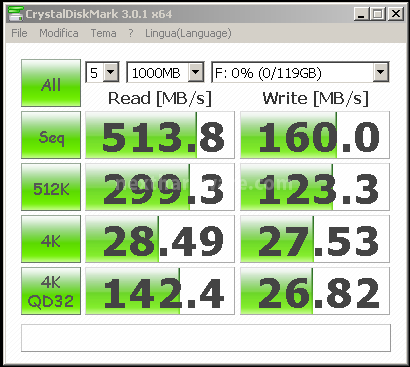Open the drive selector F: 0% (0/119GB)
410x367 pixels.
(300, 72)
